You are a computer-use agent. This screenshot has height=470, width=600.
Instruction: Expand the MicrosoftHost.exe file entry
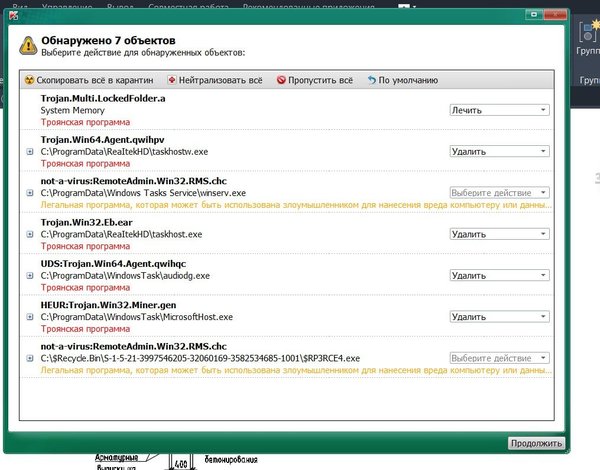click(30, 316)
